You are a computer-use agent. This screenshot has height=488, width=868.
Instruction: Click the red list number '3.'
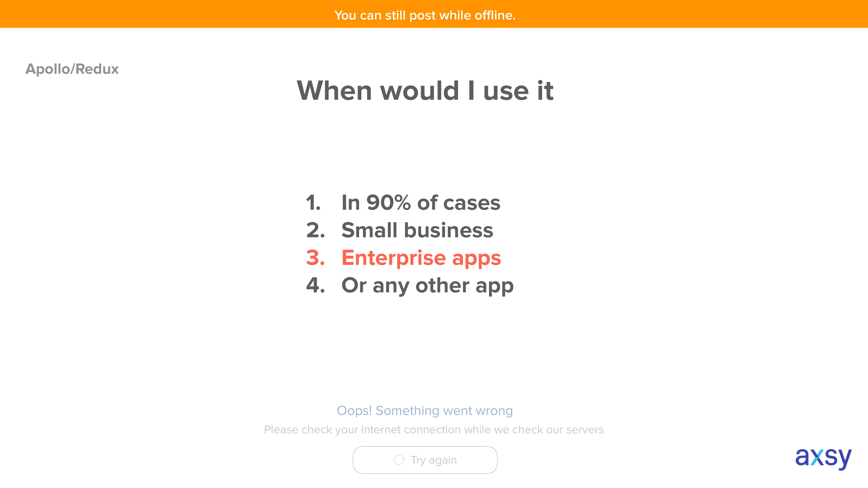click(x=315, y=258)
